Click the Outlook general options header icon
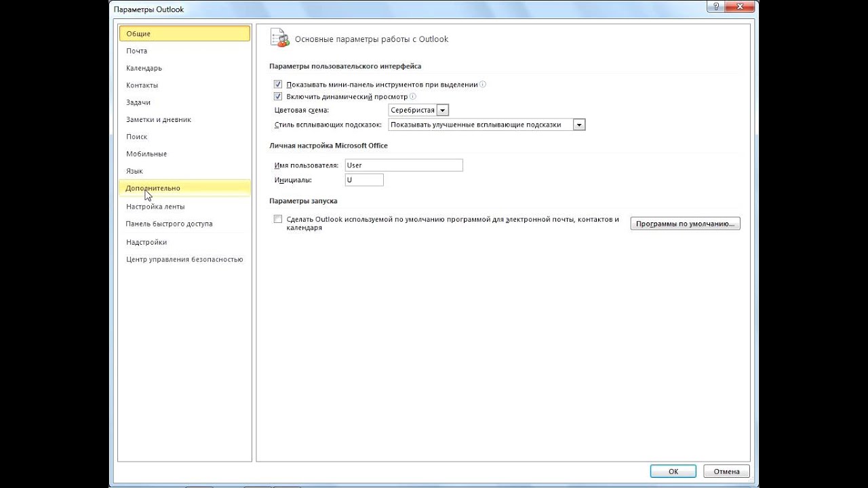Viewport: 868px width, 488px height. 280,38
